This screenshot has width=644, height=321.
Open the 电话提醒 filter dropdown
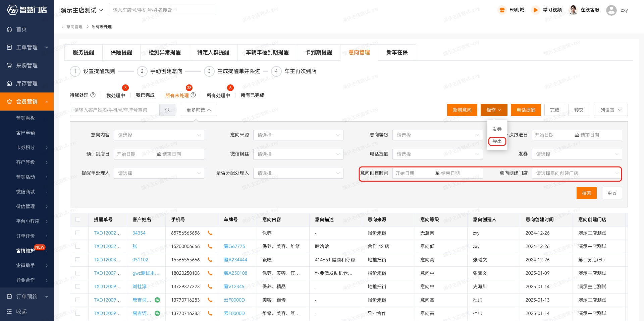coord(437,154)
